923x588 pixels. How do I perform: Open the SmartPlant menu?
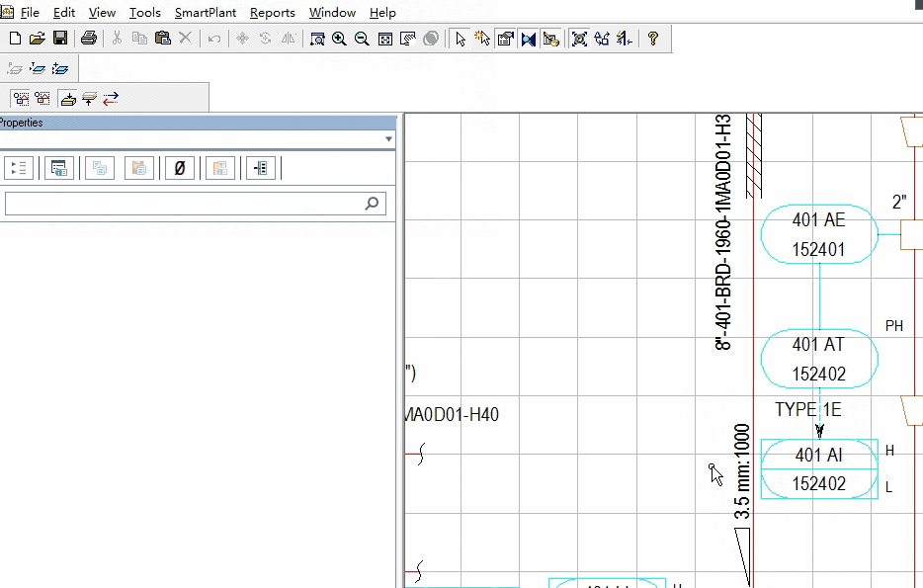click(206, 13)
